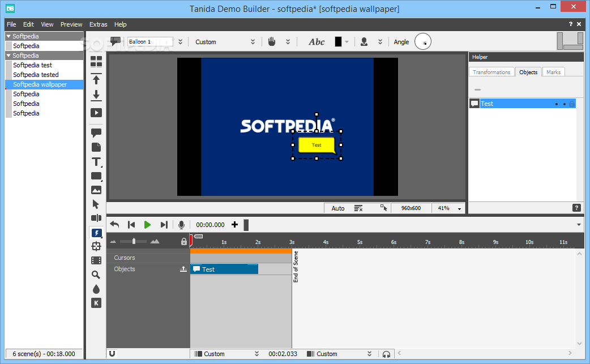Viewport: 590px width, 364px height.
Task: Toggle the timeline lock icon
Action: tap(183, 241)
